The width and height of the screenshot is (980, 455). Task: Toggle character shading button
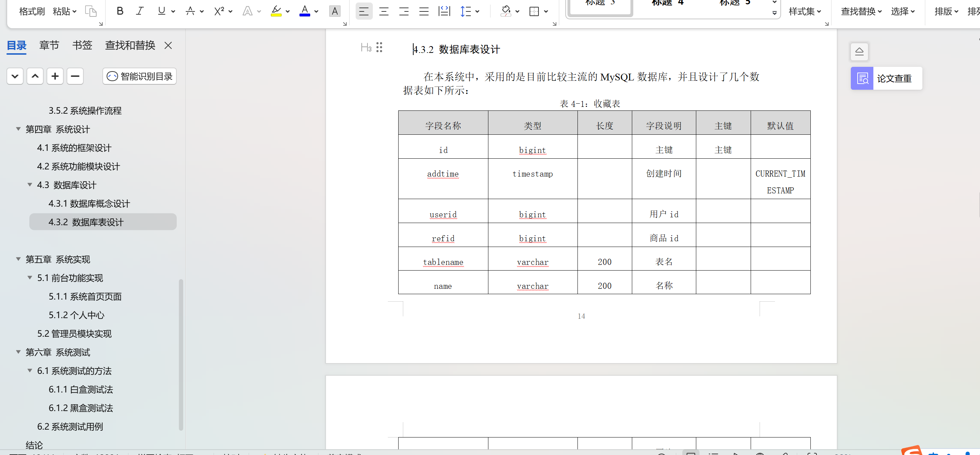click(x=335, y=11)
